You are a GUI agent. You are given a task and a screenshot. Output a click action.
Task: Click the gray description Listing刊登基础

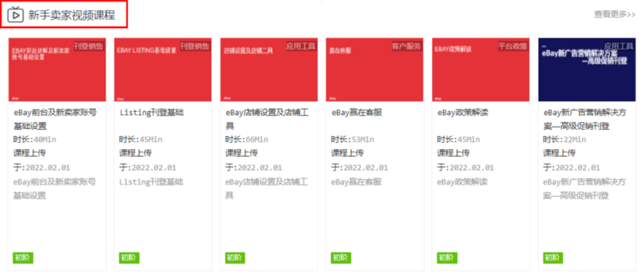[152, 182]
